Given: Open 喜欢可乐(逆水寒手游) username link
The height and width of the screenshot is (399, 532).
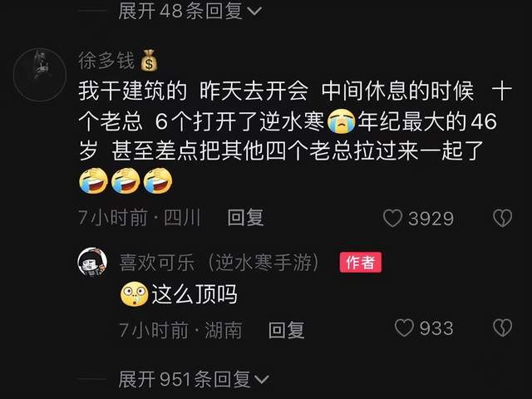Looking at the screenshot, I should point(219,263).
